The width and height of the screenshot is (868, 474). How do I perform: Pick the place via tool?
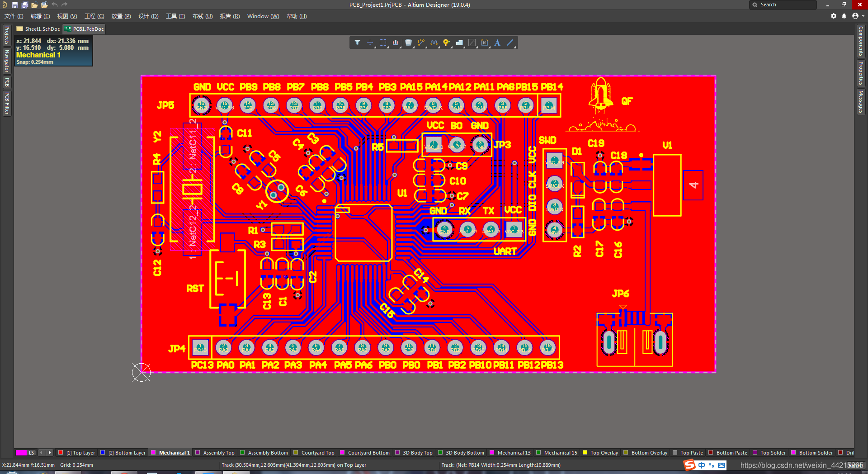click(447, 43)
